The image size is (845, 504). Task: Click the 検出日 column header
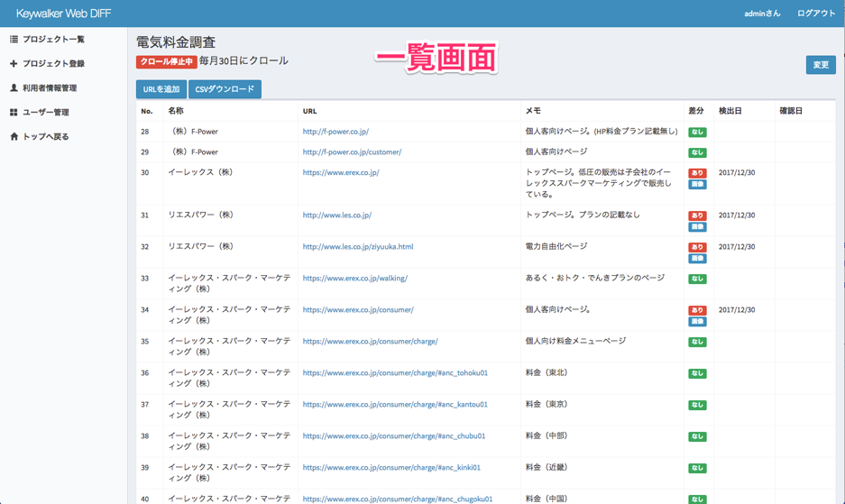point(730,111)
